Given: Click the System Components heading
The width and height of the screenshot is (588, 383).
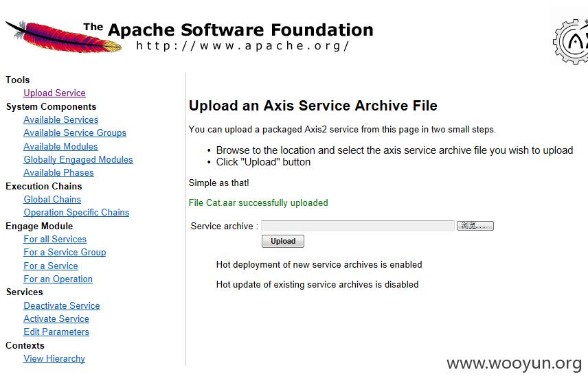Looking at the screenshot, I should tap(51, 106).
